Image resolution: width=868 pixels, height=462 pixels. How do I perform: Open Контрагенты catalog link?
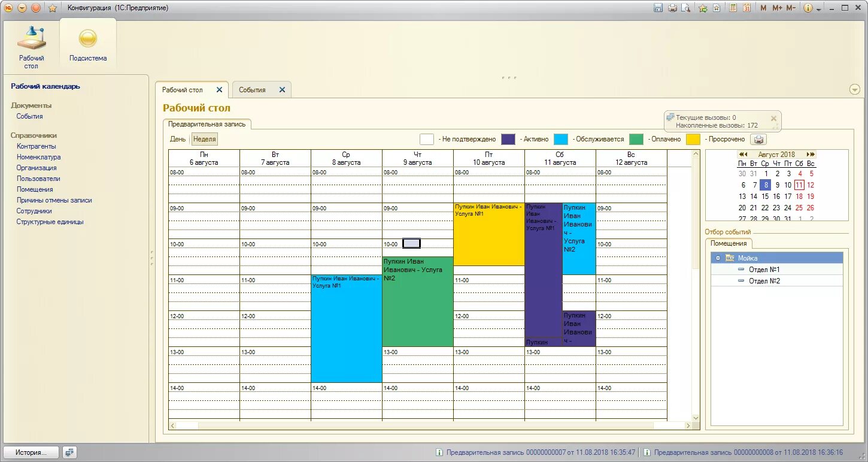coord(37,146)
